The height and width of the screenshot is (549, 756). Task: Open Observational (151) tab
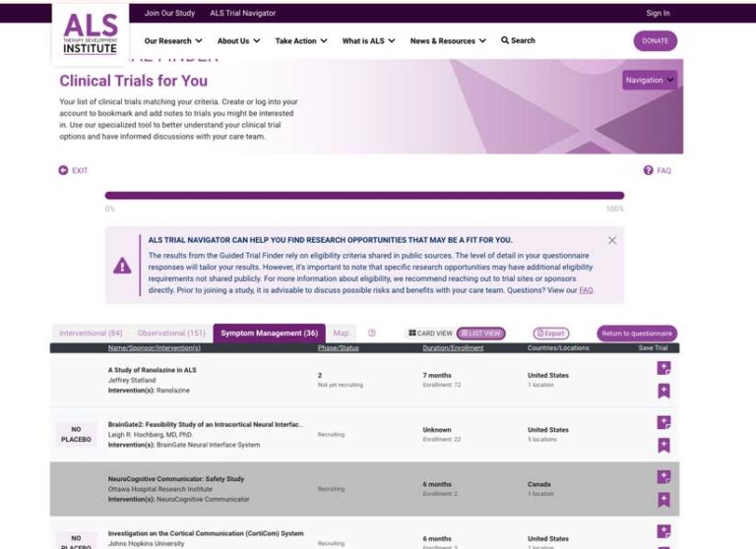point(171,334)
